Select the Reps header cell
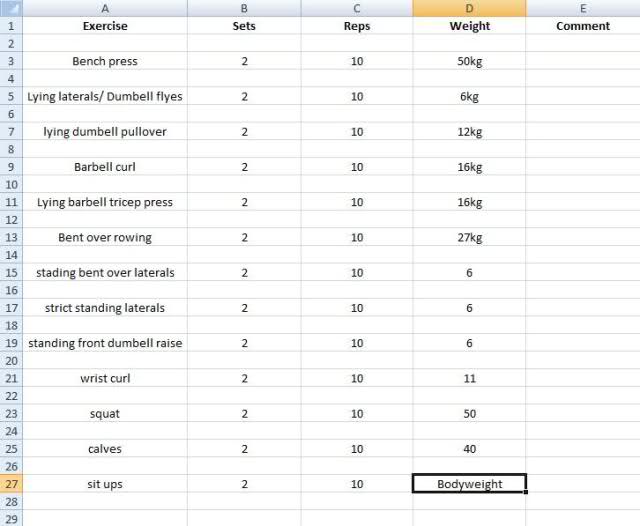 click(357, 26)
